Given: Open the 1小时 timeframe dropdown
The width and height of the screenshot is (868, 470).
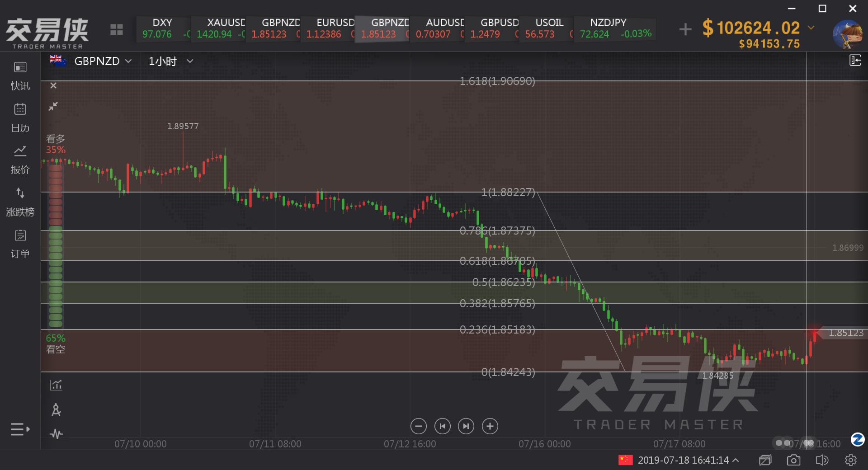Looking at the screenshot, I should tap(190, 61).
